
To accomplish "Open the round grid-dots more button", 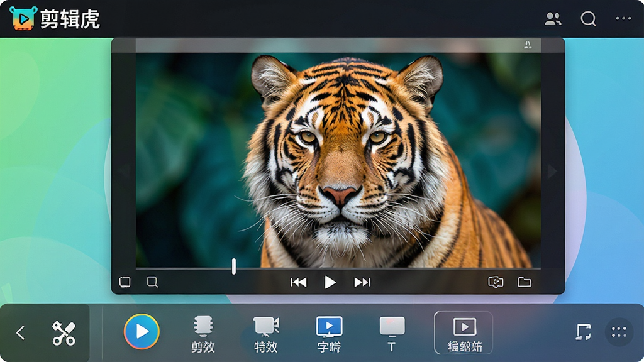I will (619, 332).
